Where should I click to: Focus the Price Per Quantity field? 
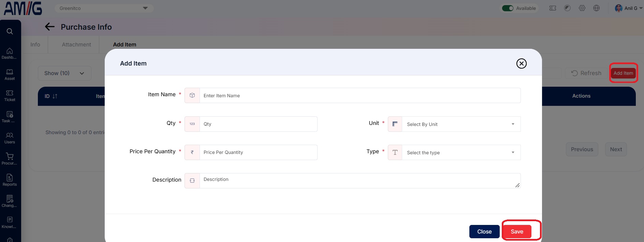258,152
